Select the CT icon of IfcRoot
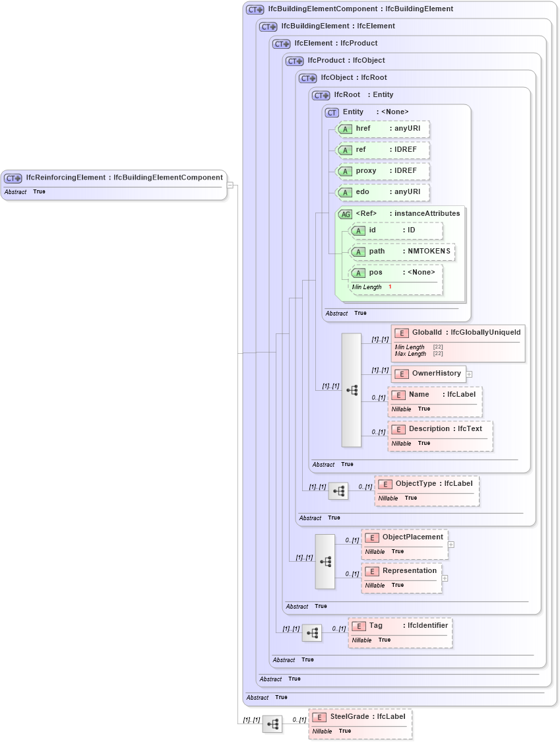 [x=319, y=94]
